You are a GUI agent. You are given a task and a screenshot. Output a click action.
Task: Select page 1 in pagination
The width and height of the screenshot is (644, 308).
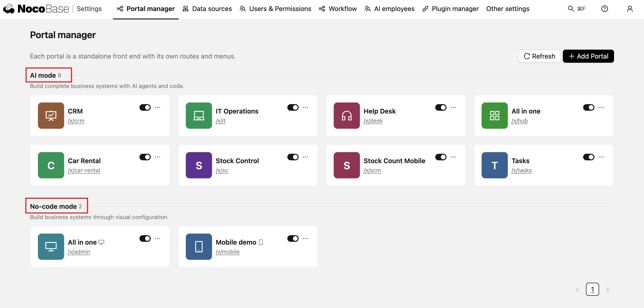[592, 290]
